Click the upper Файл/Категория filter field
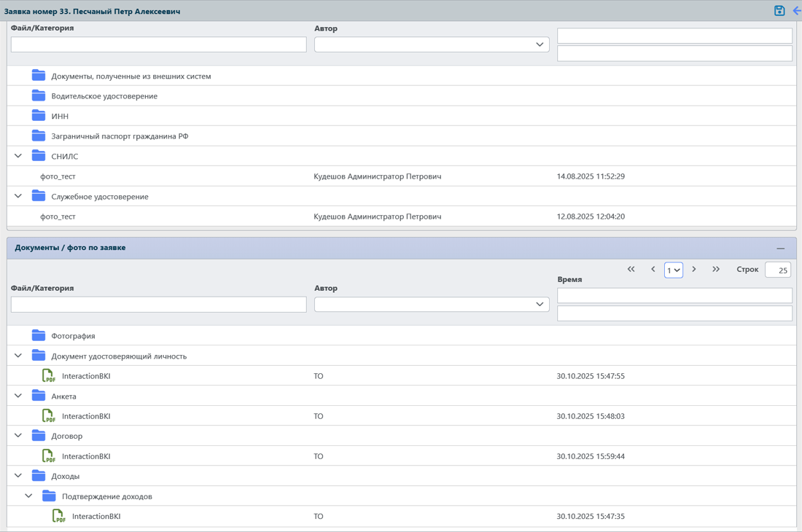 coord(158,44)
